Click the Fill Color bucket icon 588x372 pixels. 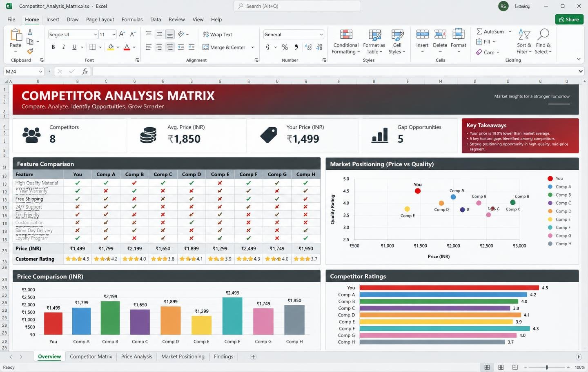[111, 47]
